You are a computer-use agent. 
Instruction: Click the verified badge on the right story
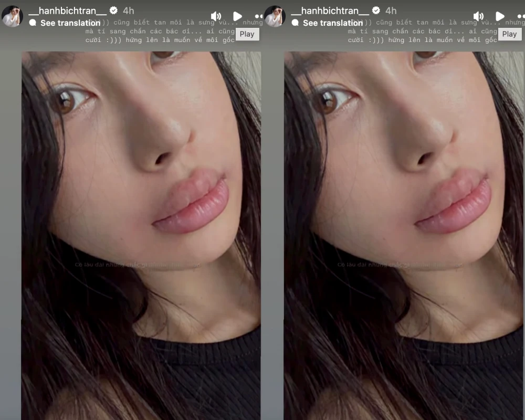[376, 10]
